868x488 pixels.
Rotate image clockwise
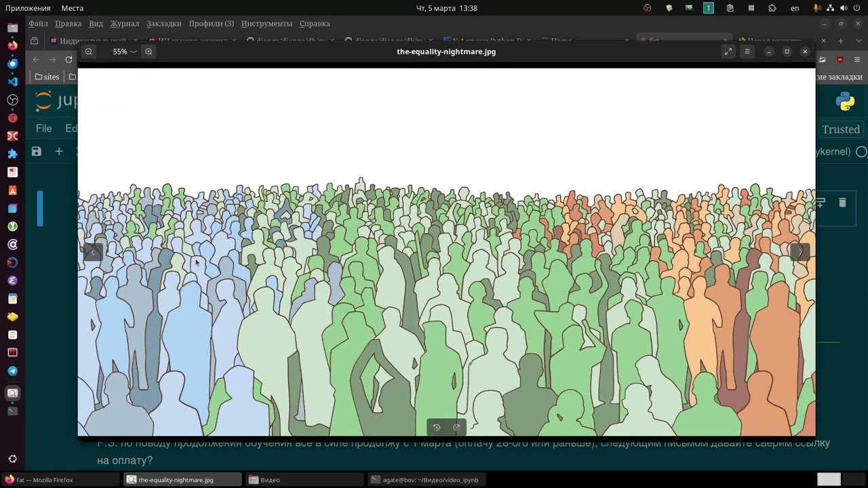click(456, 427)
